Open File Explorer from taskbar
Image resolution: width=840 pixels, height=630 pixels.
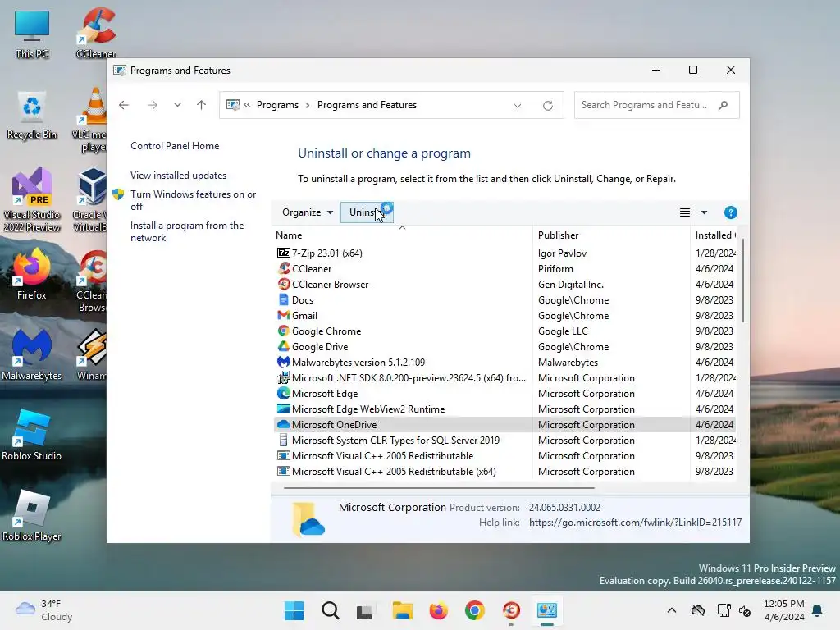click(x=402, y=610)
